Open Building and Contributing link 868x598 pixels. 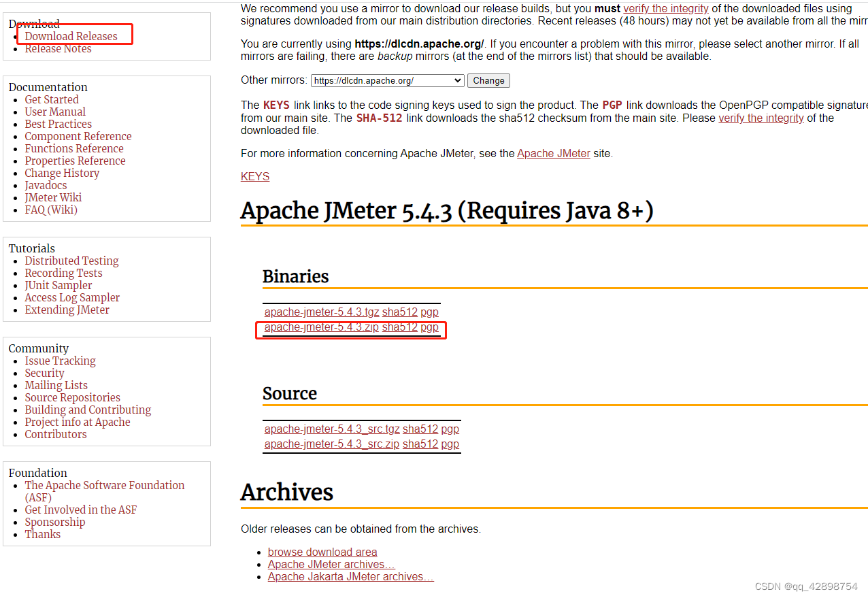pyautogui.click(x=88, y=410)
